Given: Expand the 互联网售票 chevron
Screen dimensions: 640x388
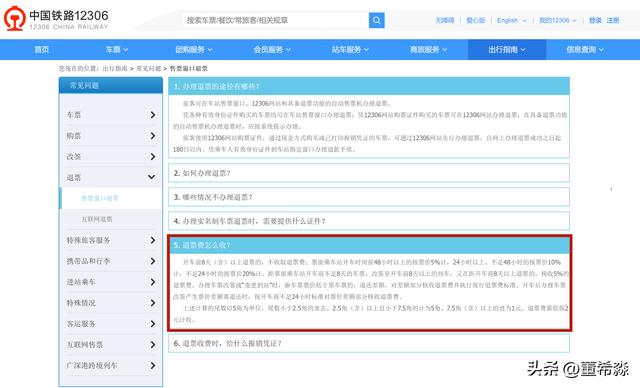Looking at the screenshot, I should [152, 345].
